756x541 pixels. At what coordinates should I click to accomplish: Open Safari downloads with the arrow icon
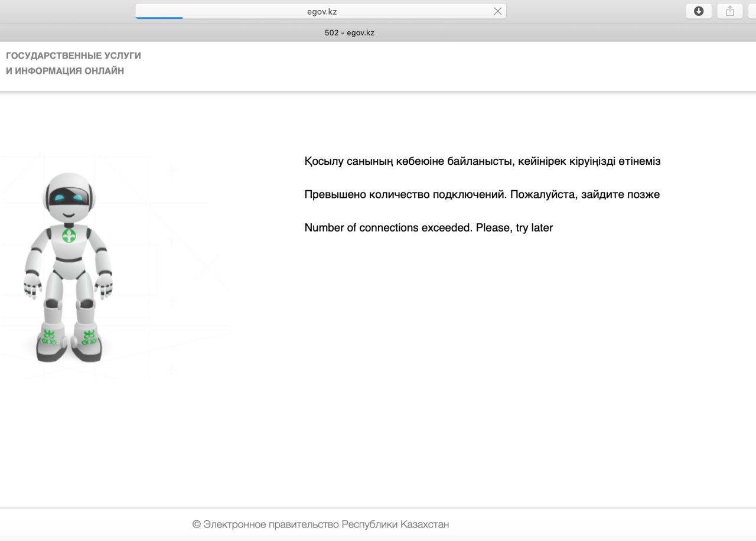tap(699, 11)
